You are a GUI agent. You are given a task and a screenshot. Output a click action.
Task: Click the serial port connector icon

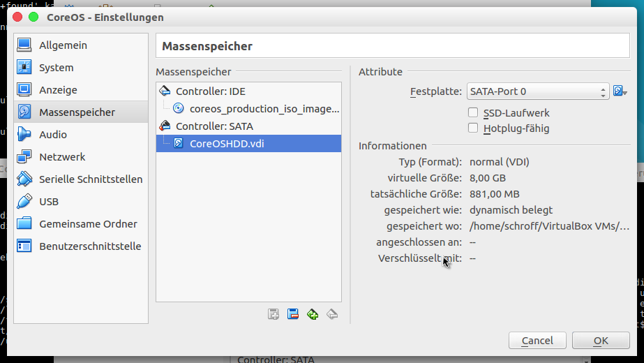click(24, 179)
